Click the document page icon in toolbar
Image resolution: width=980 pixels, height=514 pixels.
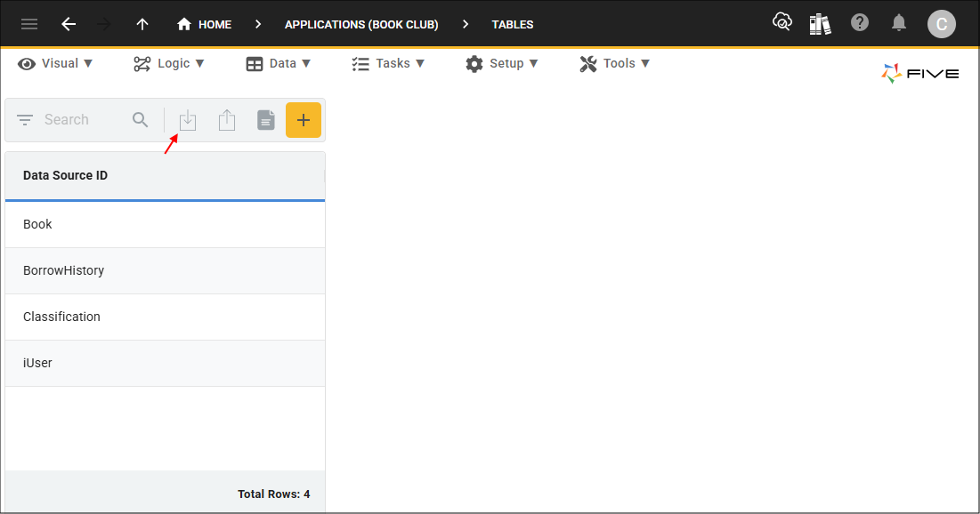tap(265, 120)
